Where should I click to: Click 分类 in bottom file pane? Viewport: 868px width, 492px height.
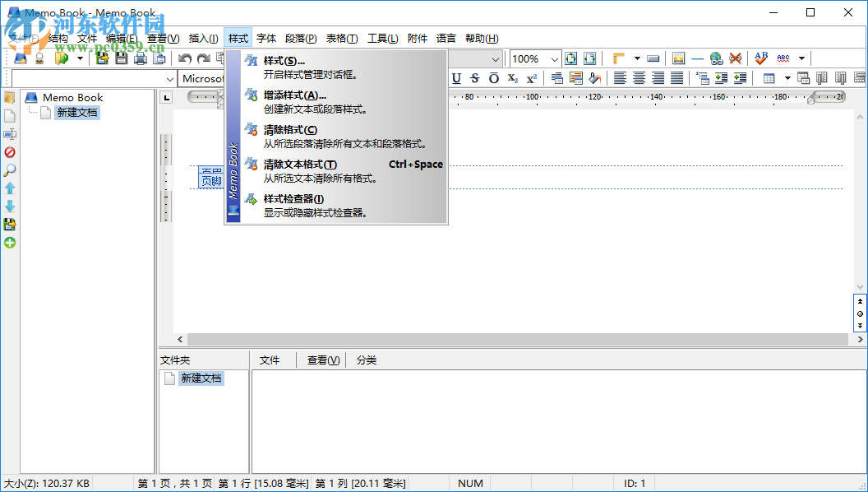tap(367, 360)
